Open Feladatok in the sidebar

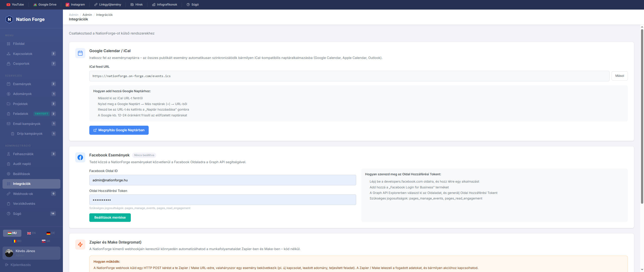(31, 114)
